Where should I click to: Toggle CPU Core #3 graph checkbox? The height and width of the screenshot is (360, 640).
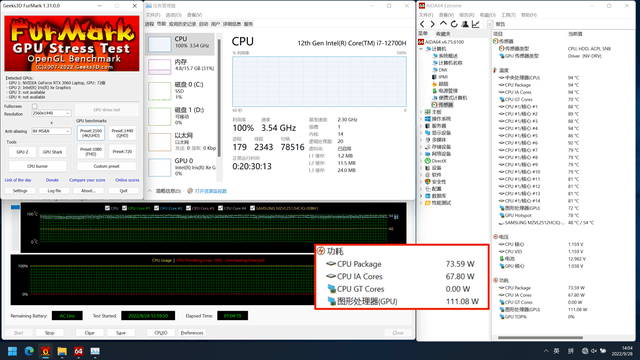pyautogui.click(x=189, y=208)
